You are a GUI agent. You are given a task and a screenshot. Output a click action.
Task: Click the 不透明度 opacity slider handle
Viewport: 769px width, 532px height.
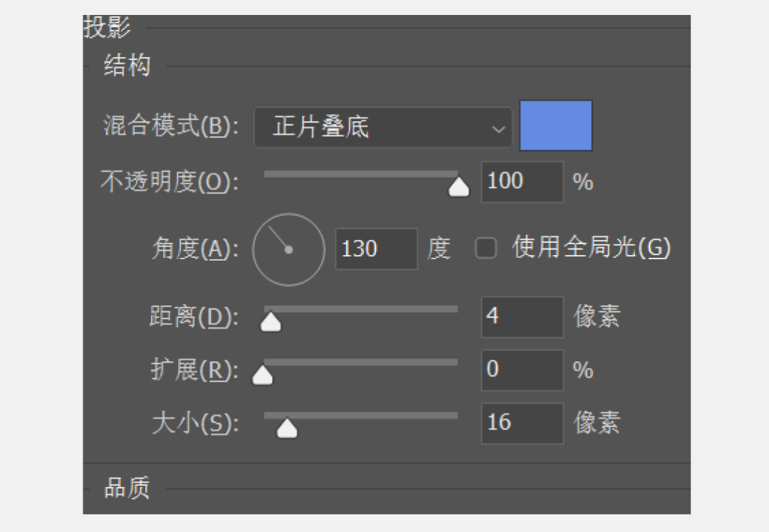(459, 187)
